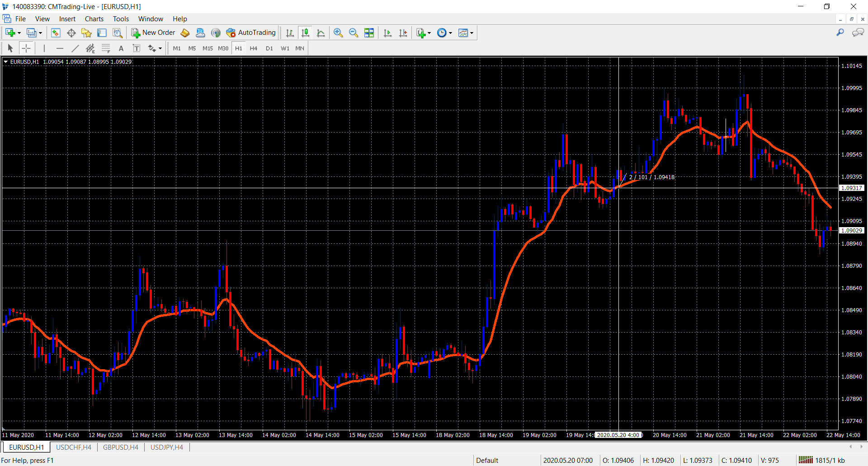Toggle the chart auto scroll button

[387, 33]
